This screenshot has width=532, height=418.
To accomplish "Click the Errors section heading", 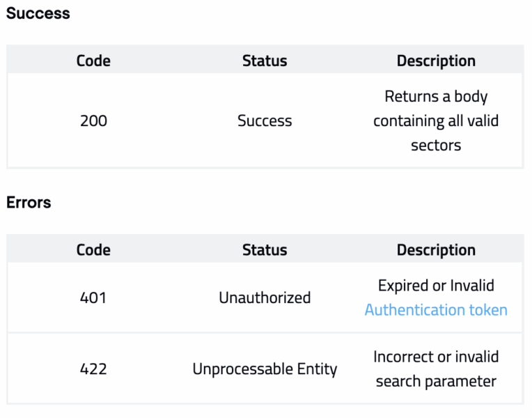I will click(29, 203).
